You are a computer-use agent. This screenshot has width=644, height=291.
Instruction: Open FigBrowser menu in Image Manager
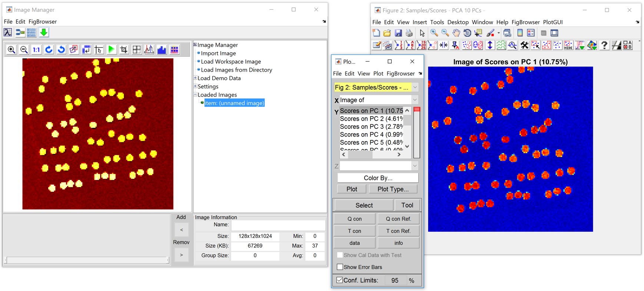[43, 22]
